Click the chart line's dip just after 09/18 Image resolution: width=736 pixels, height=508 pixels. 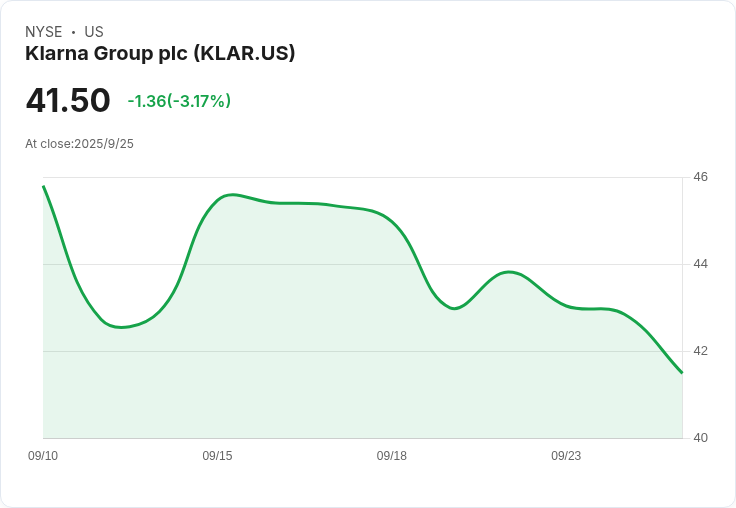(454, 309)
